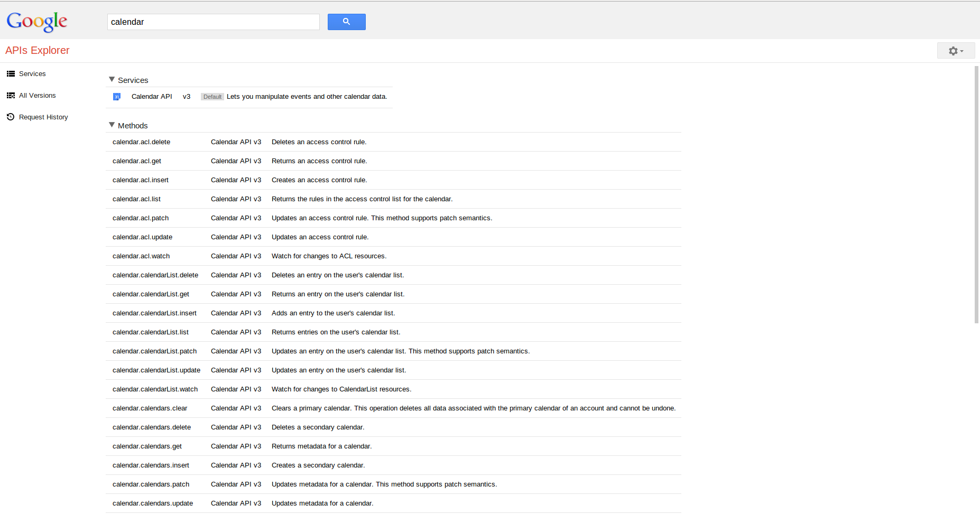This screenshot has height=514, width=980.
Task: Click the APIs Explorer title link
Action: point(38,50)
